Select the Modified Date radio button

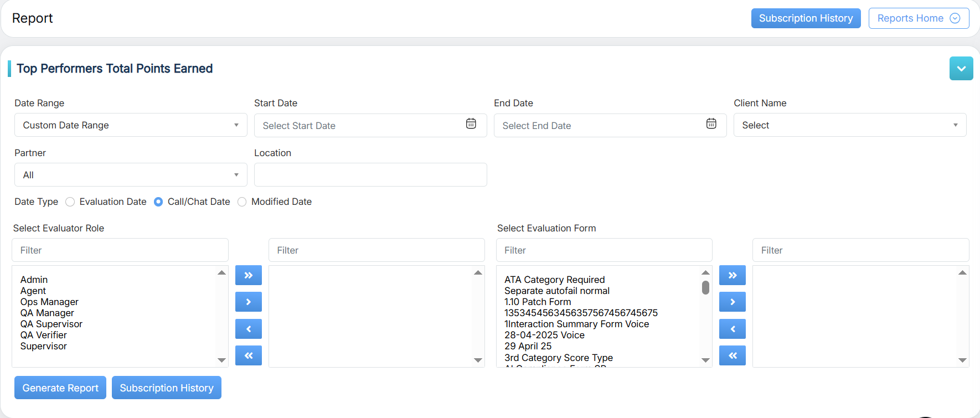242,202
